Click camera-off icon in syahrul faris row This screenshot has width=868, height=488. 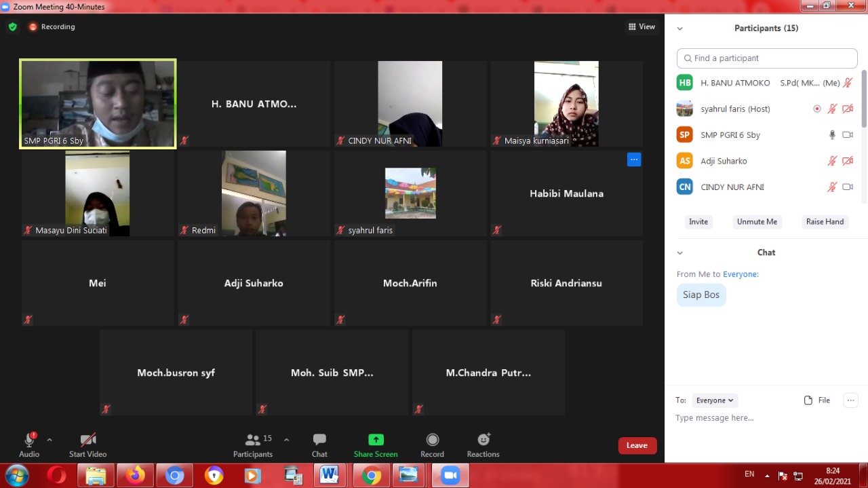point(848,109)
